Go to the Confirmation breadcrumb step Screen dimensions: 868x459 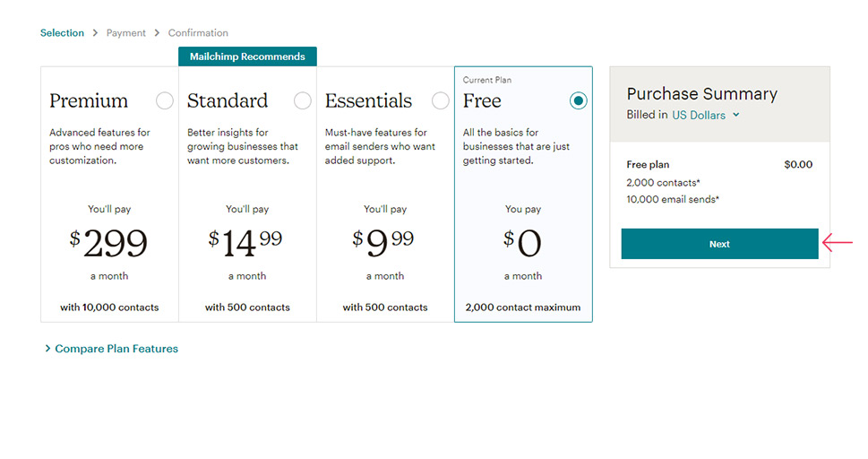tap(198, 32)
